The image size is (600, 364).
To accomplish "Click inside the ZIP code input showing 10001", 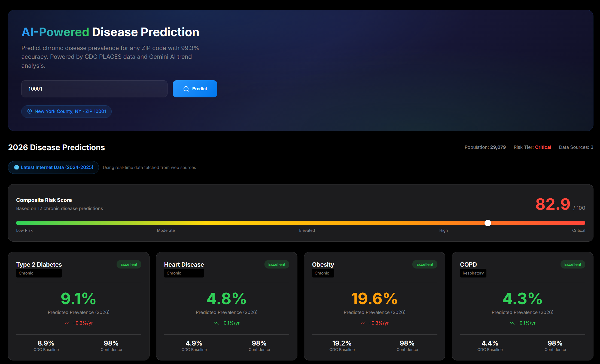I will point(94,89).
